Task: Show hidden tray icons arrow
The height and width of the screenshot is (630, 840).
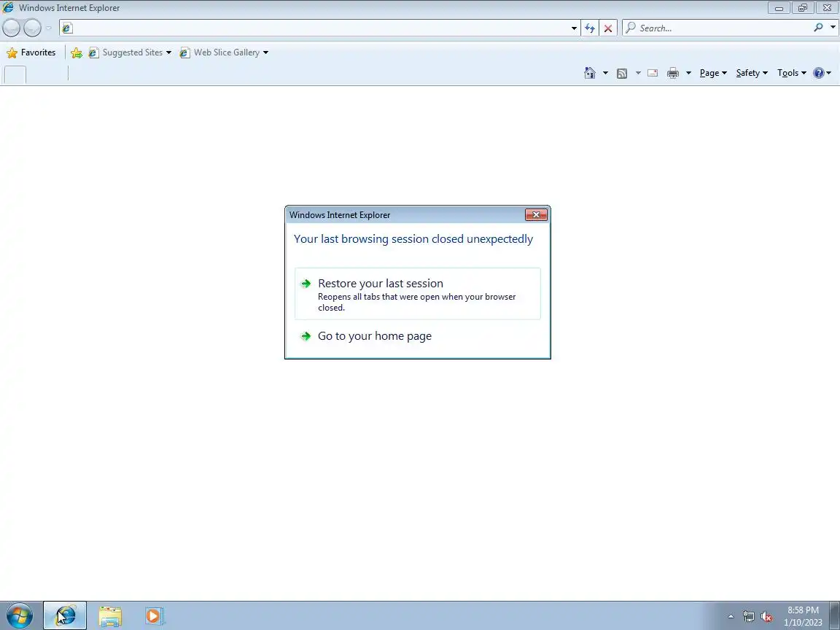Action: [731, 617]
